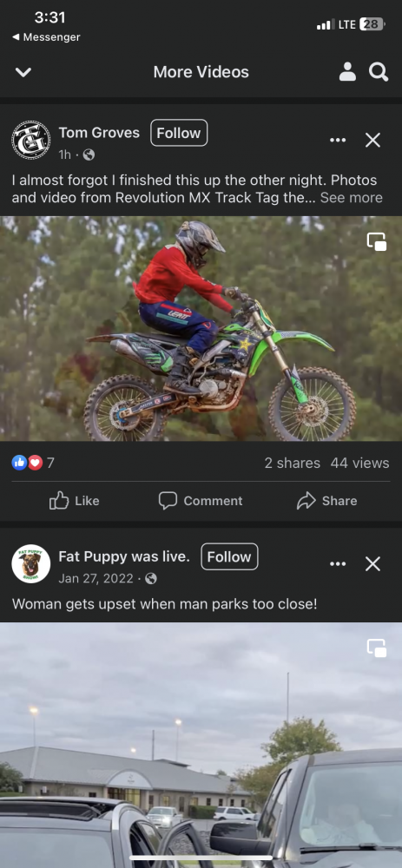Dismiss Fat Puppy video post

click(372, 563)
